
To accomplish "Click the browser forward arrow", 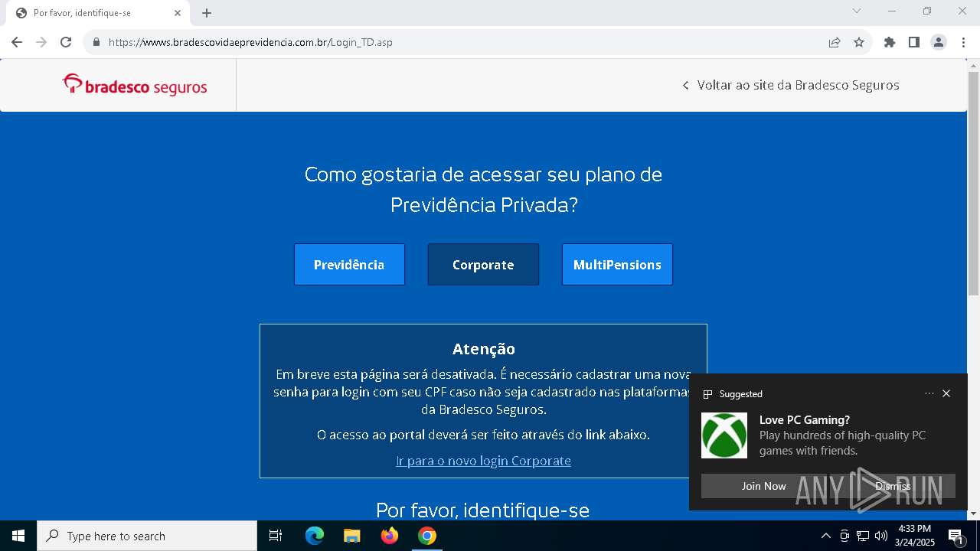I will (41, 42).
